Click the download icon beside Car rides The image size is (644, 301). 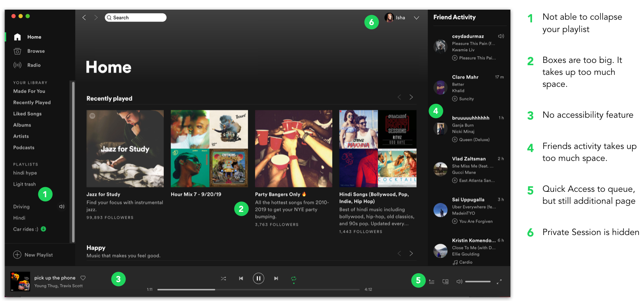(43, 229)
